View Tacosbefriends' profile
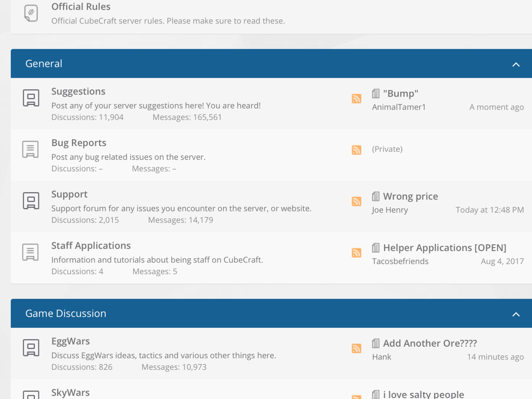Screen dimensions: 532x399 [400, 261]
